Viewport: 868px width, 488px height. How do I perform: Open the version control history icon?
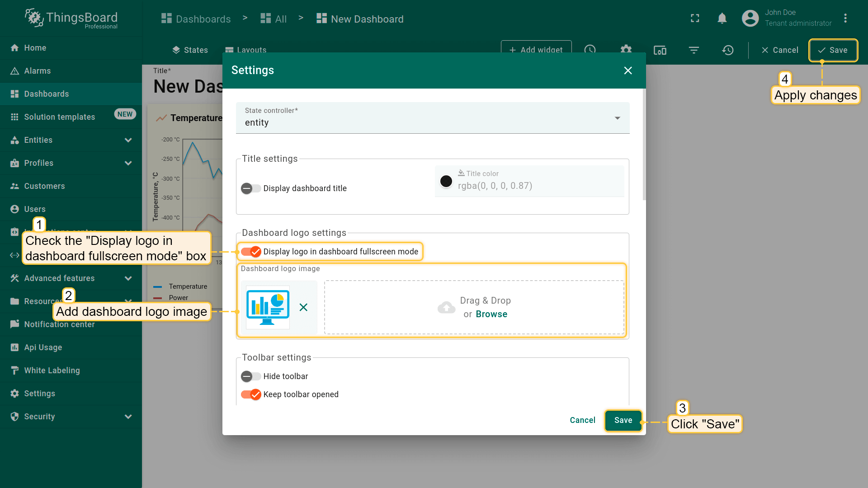[x=728, y=50]
